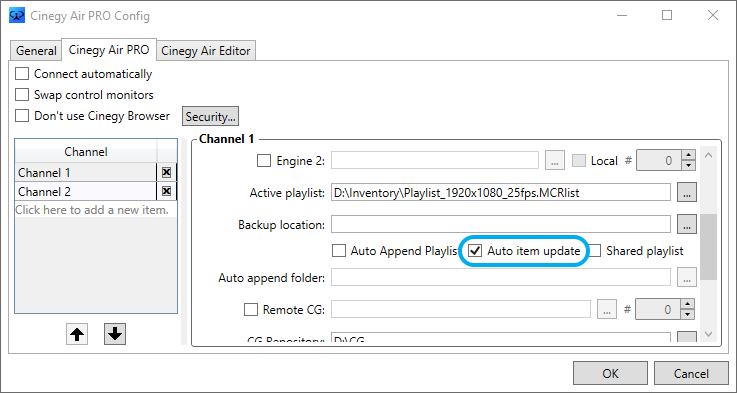This screenshot has height=393, width=737.
Task: Remove Channel 2 using its X icon
Action: (166, 191)
